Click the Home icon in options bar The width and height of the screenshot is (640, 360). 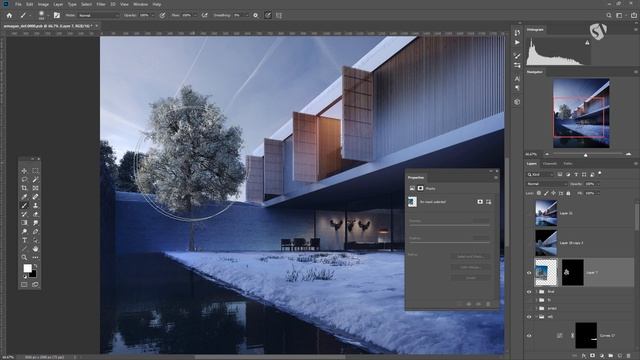pyautogui.click(x=9, y=16)
